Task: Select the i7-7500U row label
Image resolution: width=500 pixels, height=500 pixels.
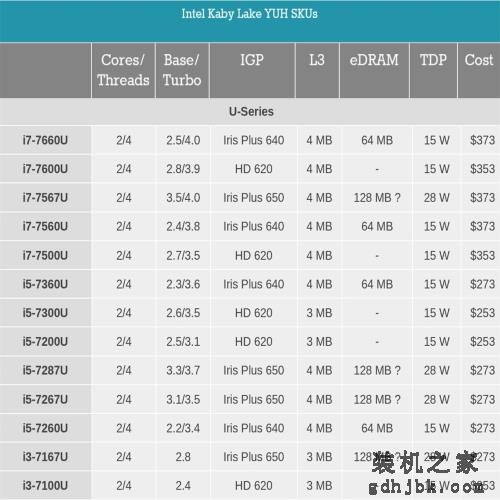Action: click(x=45, y=256)
